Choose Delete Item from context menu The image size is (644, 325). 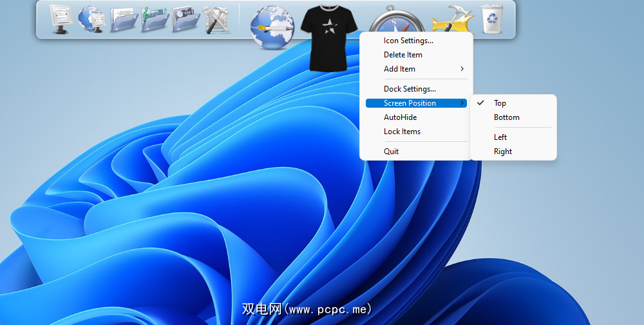(x=403, y=55)
